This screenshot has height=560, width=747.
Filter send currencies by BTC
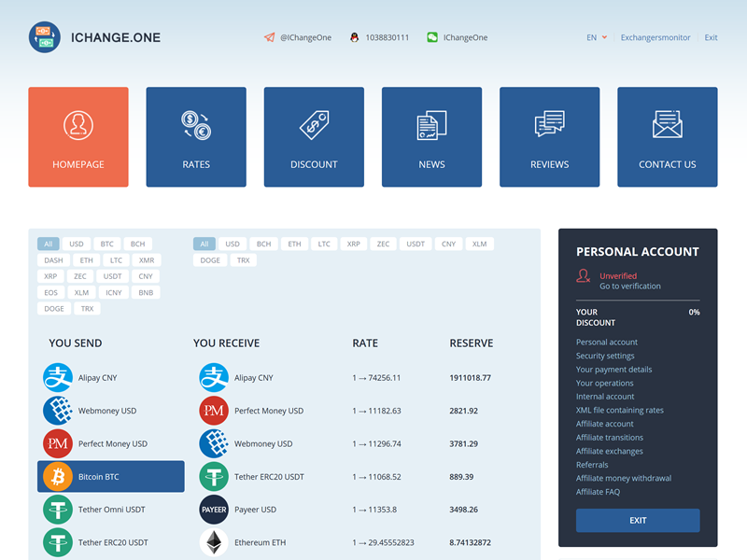107,244
